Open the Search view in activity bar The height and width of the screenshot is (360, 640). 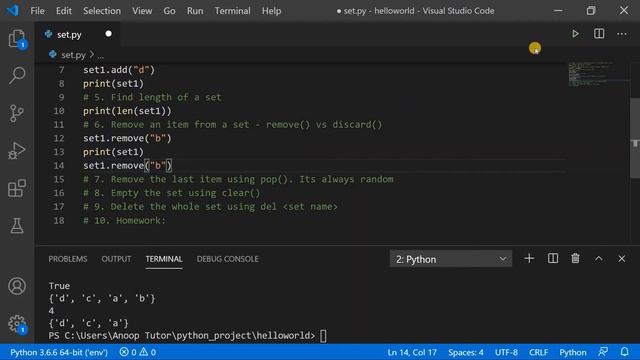17,76
